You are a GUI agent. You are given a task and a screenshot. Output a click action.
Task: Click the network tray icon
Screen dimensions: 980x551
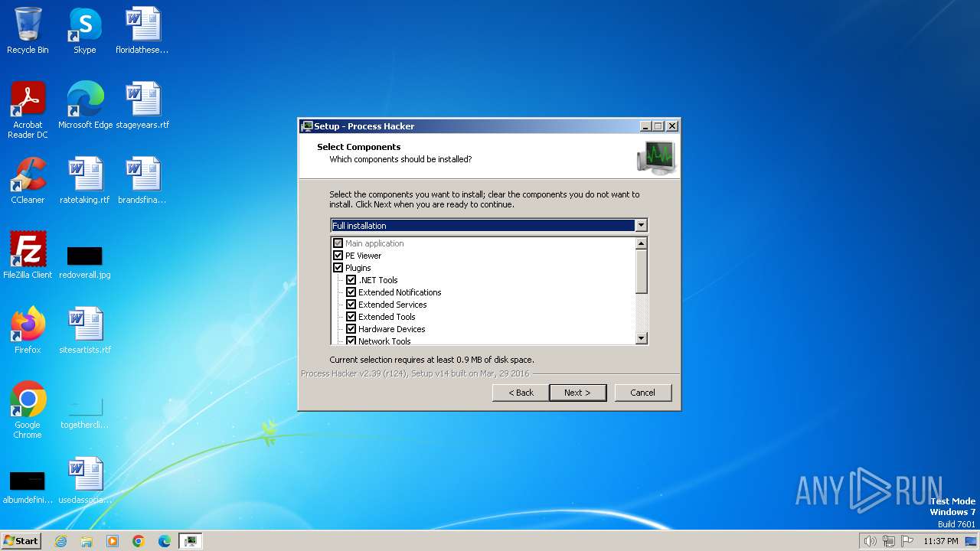(x=889, y=541)
